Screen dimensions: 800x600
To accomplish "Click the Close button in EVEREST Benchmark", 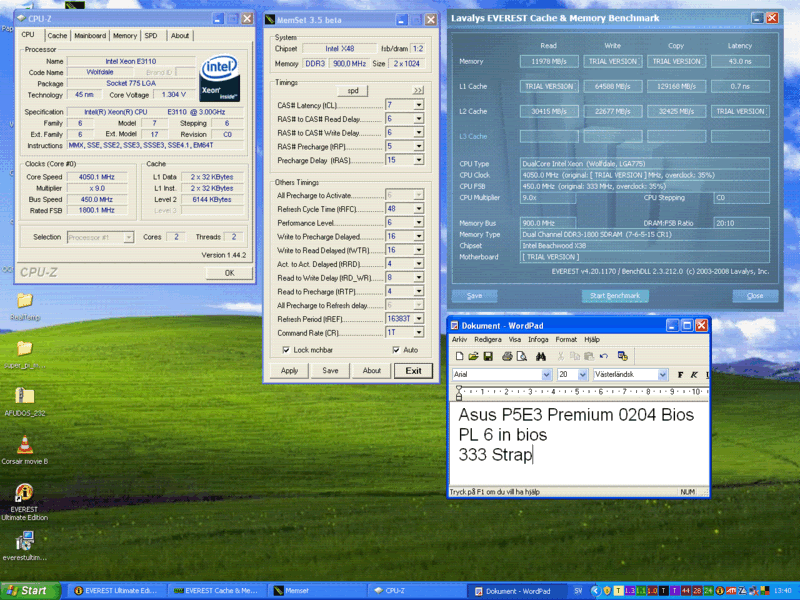I will [755, 296].
